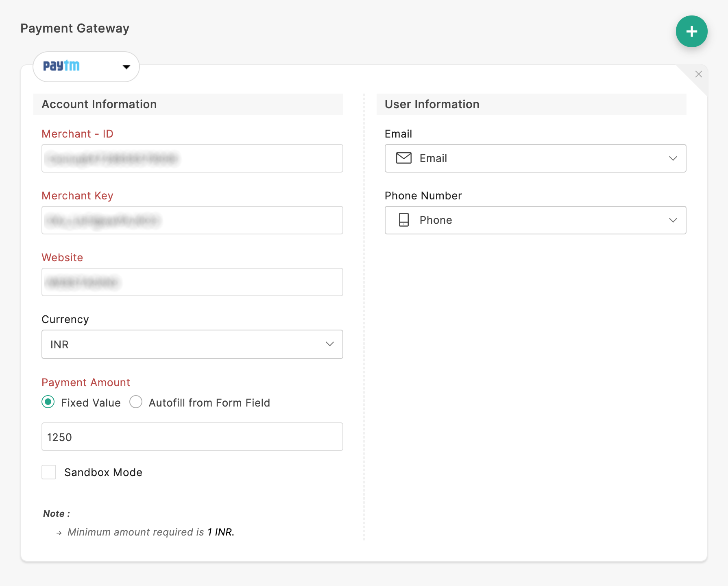
Task: Click the 'Payment Gateway' title
Action: click(x=75, y=28)
